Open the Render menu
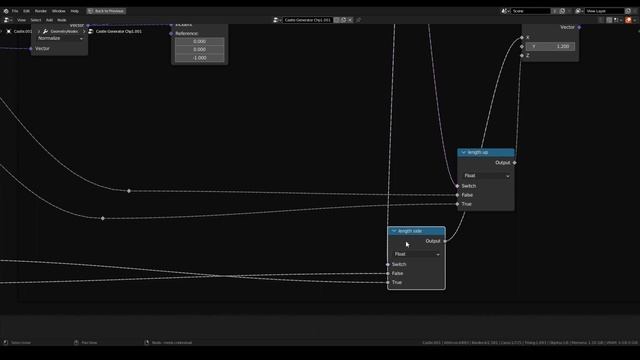Viewport: 640px width, 360px height. 40,11
